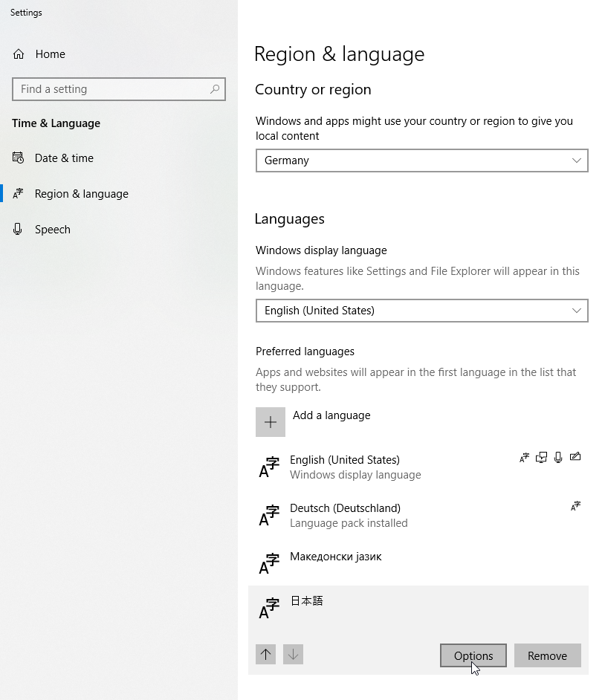Image resolution: width=605 pixels, height=700 pixels.
Task: Click the Windows display language label above dropdown
Action: [x=321, y=250]
